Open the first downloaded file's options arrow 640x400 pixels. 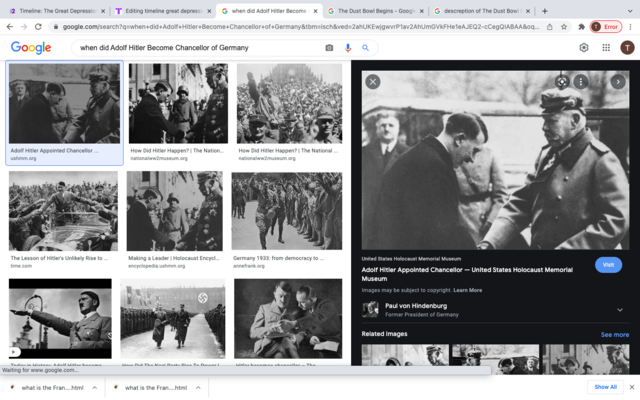coord(95,388)
